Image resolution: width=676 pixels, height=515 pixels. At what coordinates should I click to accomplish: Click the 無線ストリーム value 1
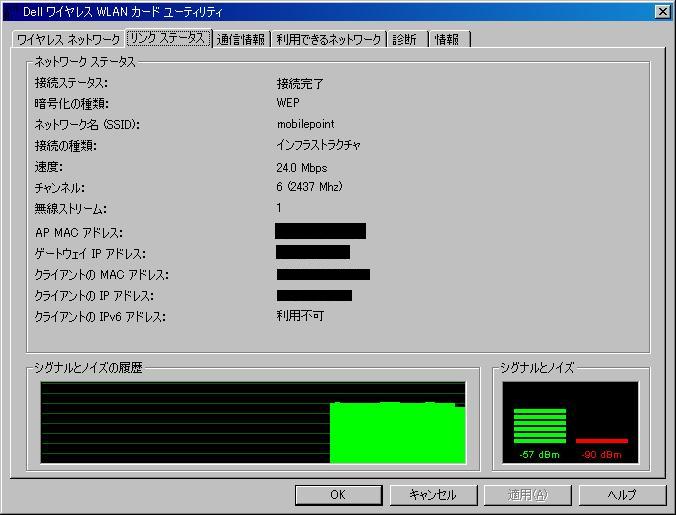(279, 208)
